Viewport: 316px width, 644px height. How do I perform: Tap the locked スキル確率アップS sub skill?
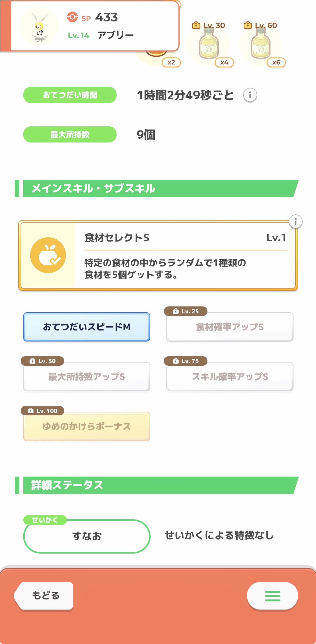pos(230,376)
